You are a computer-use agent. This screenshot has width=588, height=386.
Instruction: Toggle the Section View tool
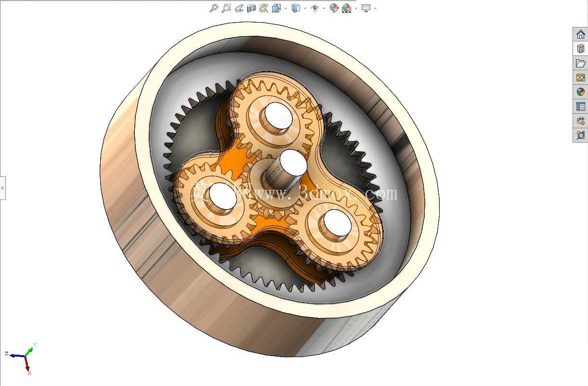(251, 8)
